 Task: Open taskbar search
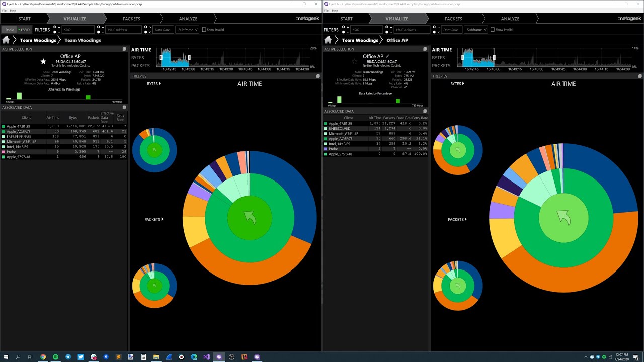[x=18, y=357]
